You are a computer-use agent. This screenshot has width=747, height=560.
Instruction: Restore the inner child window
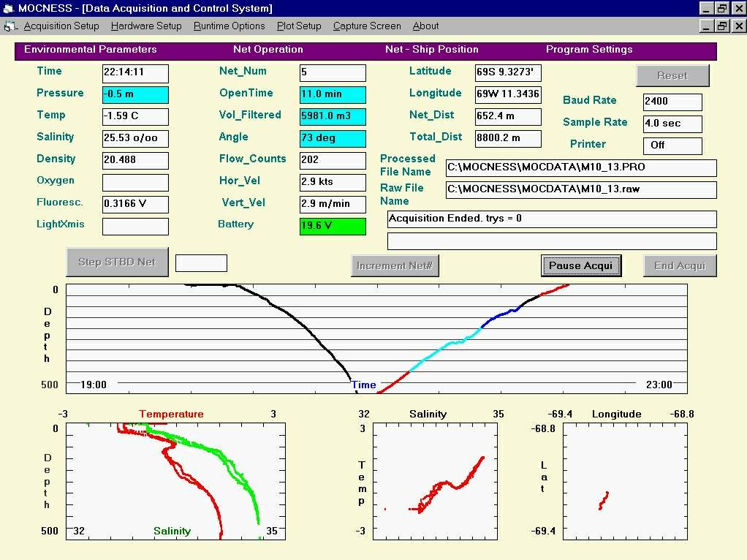(x=722, y=26)
